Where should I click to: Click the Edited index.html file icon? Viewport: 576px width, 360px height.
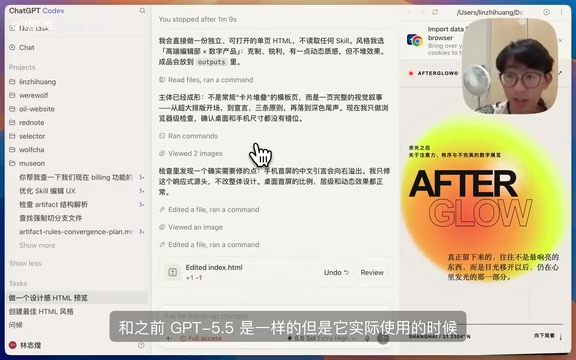173,272
